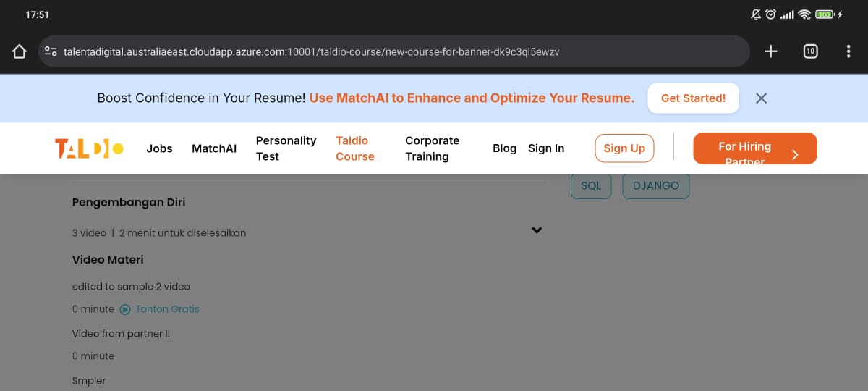Image resolution: width=868 pixels, height=391 pixels.
Task: Open a new browser tab with plus icon
Action: click(x=771, y=51)
